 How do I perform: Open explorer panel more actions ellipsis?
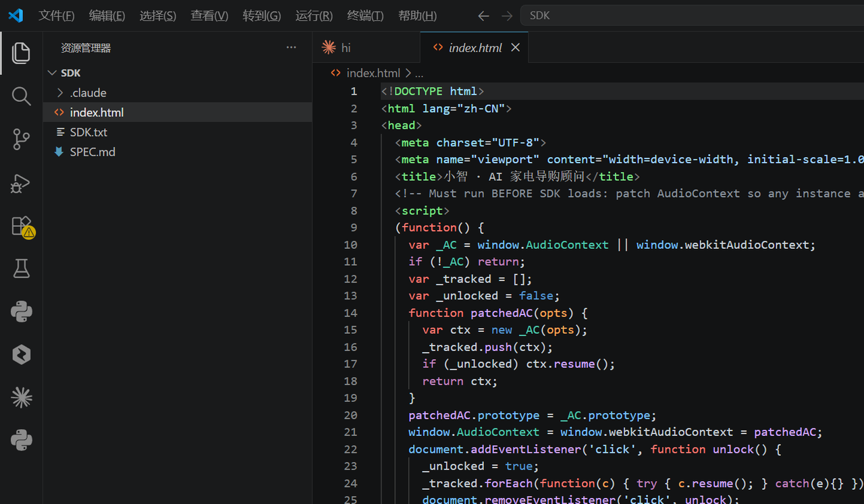coord(291,47)
